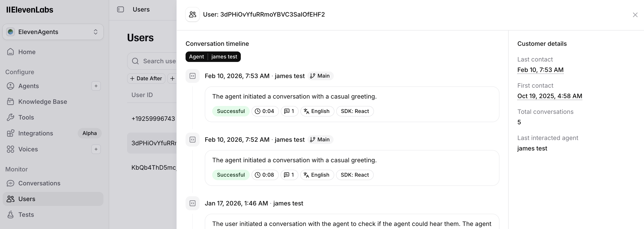Screen dimensions: 644x229
Task: Select the Voices icon in the sidebar
Action: pyautogui.click(x=10, y=149)
